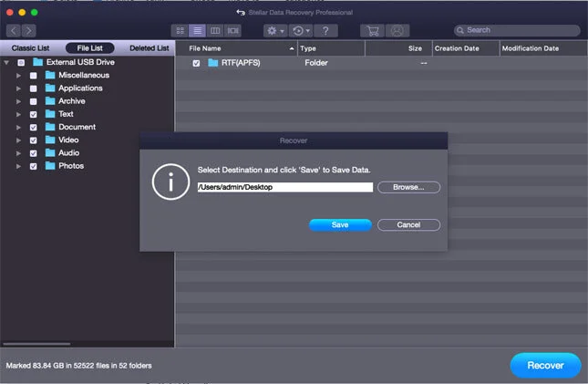Click Browse to choose destination
The image size is (588, 384).
(x=408, y=187)
